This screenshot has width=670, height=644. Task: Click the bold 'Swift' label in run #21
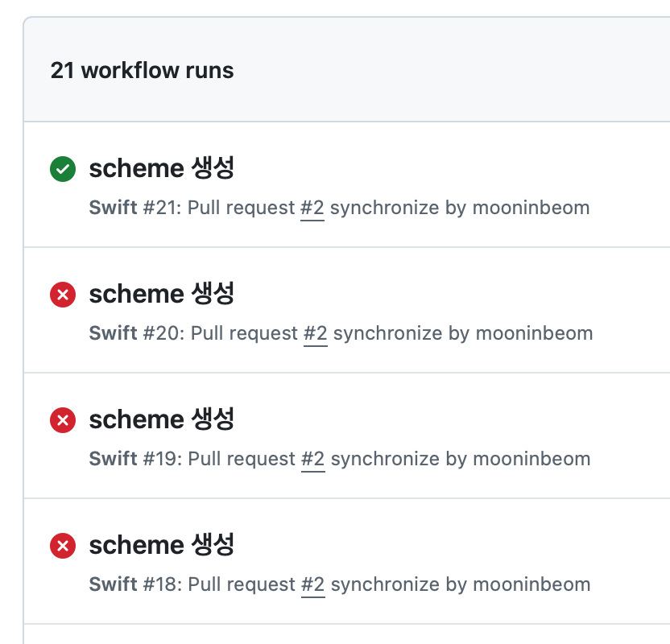tap(113, 208)
